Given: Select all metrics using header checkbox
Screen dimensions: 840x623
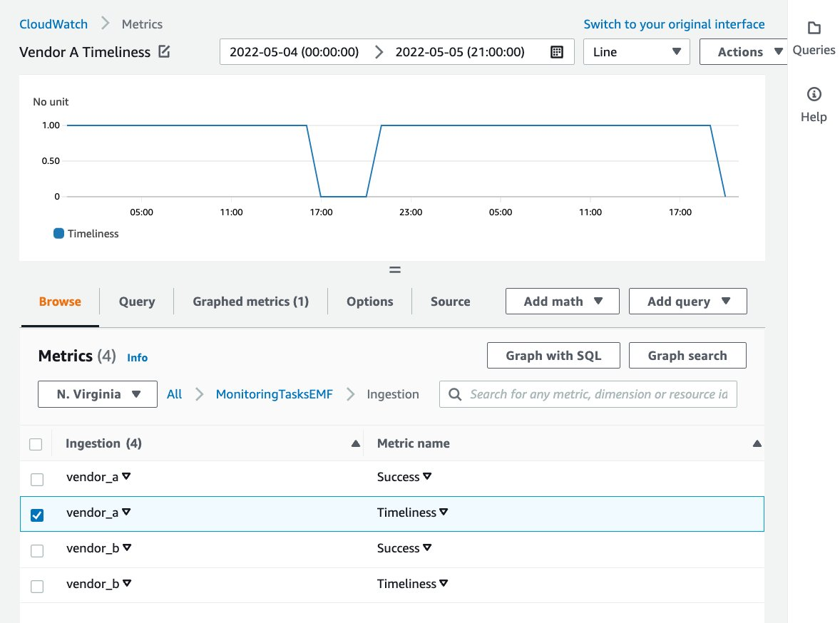Looking at the screenshot, I should [36, 443].
